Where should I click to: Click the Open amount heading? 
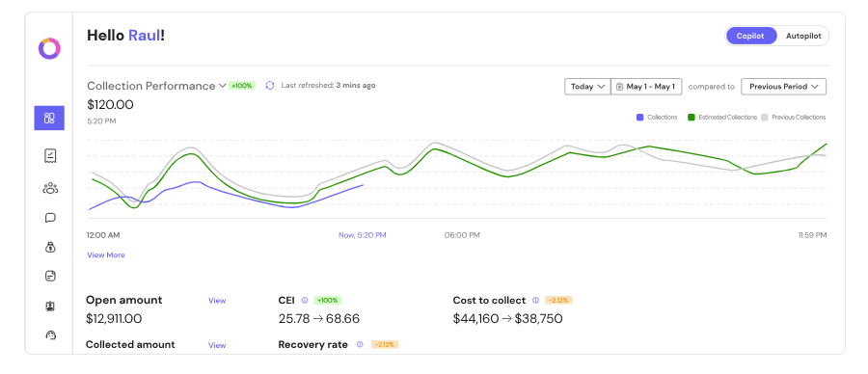(124, 301)
